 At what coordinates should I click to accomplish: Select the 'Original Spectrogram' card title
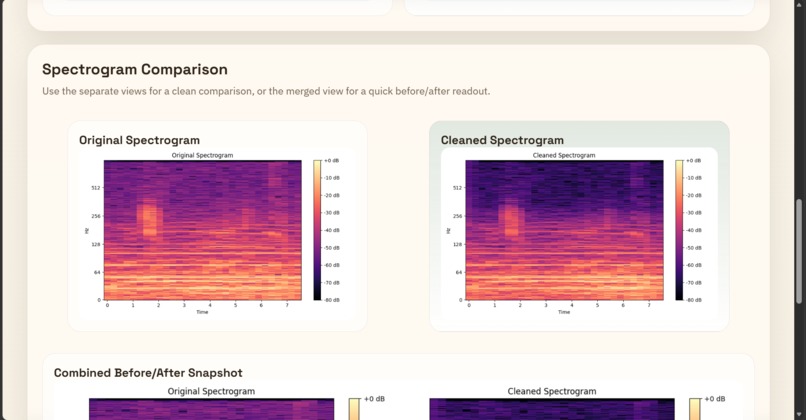pyautogui.click(x=139, y=140)
